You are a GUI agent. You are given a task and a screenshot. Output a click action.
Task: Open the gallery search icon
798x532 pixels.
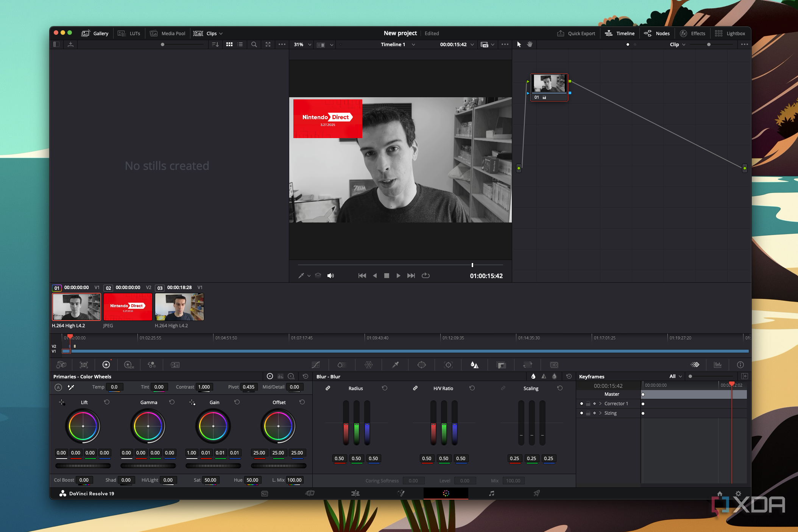coord(254,45)
